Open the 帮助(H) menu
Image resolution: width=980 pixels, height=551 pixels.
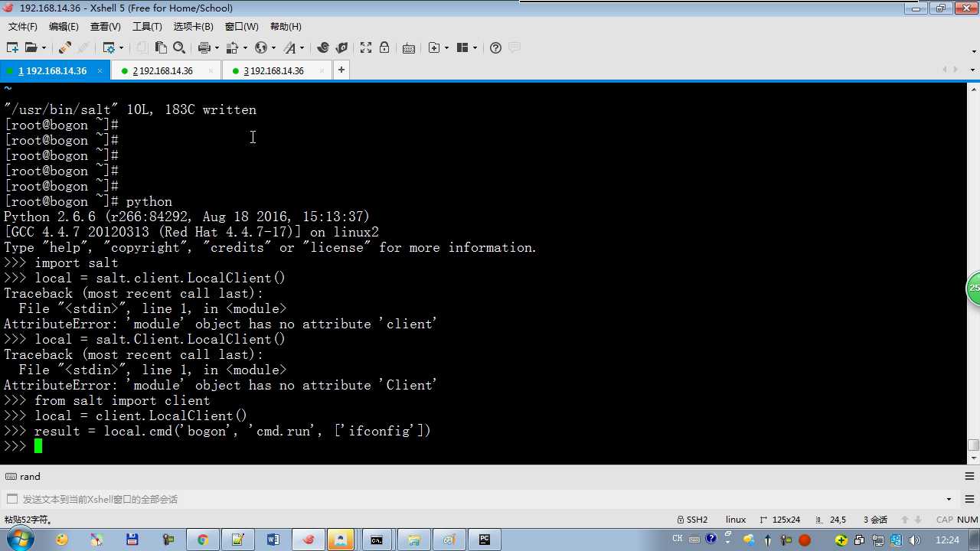[286, 27]
